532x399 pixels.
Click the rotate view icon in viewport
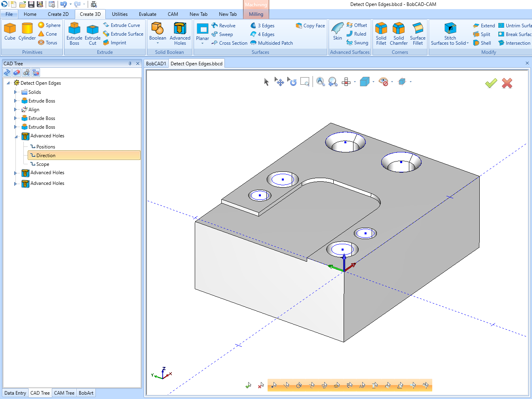(292, 82)
